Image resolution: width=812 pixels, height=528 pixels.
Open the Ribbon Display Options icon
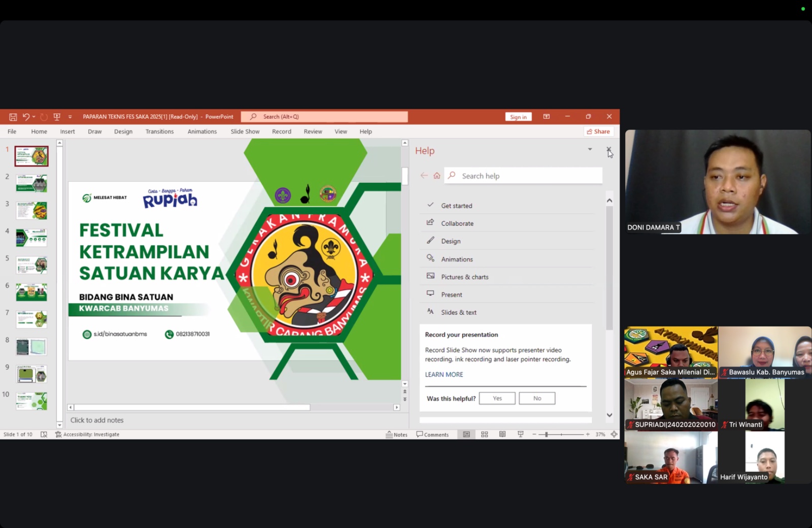click(x=547, y=117)
